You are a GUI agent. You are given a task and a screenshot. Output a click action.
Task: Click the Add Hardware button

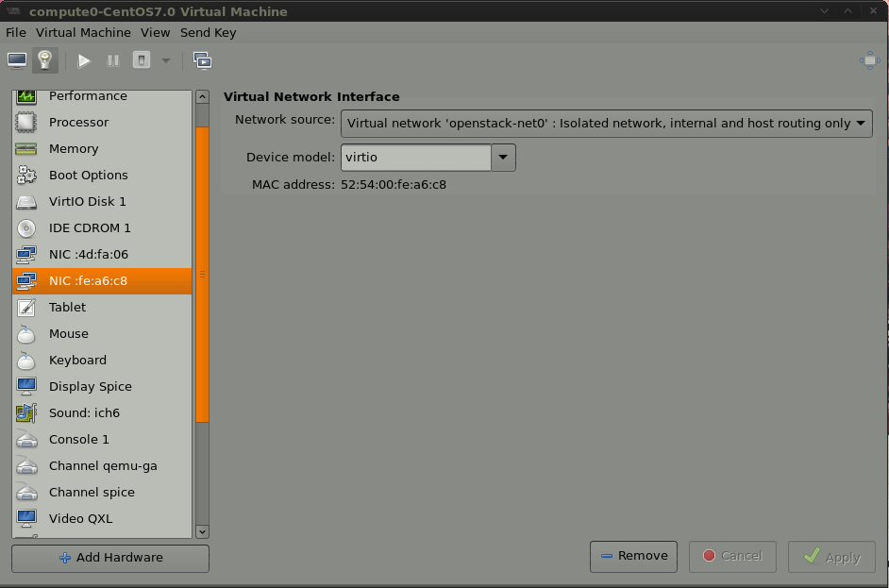(x=110, y=558)
